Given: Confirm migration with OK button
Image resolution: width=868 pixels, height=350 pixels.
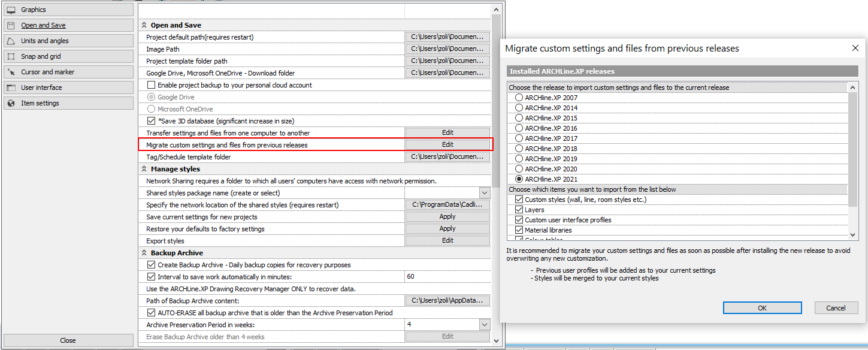Looking at the screenshot, I should [x=763, y=308].
